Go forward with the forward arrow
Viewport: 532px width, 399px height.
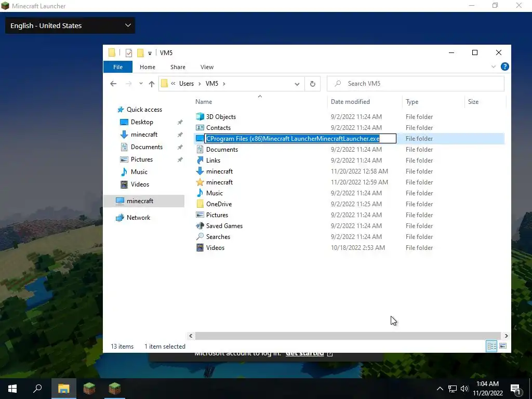tap(128, 84)
